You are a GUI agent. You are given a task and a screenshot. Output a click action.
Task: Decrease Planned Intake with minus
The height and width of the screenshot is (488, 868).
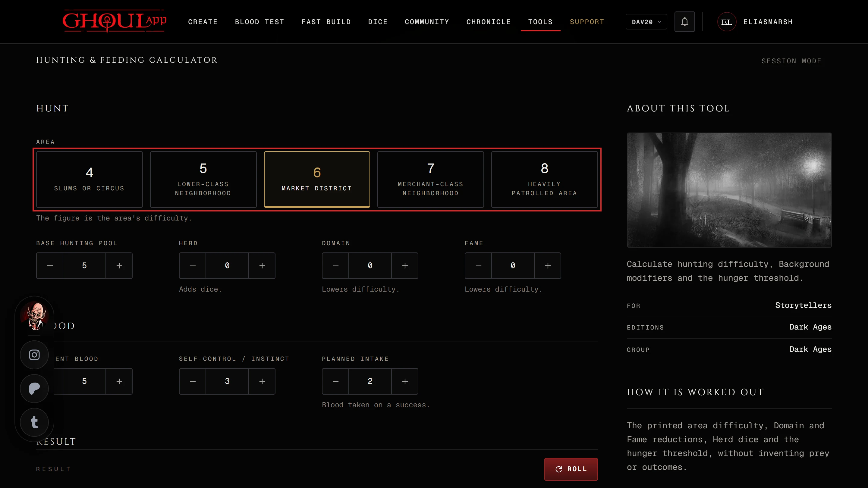click(336, 381)
